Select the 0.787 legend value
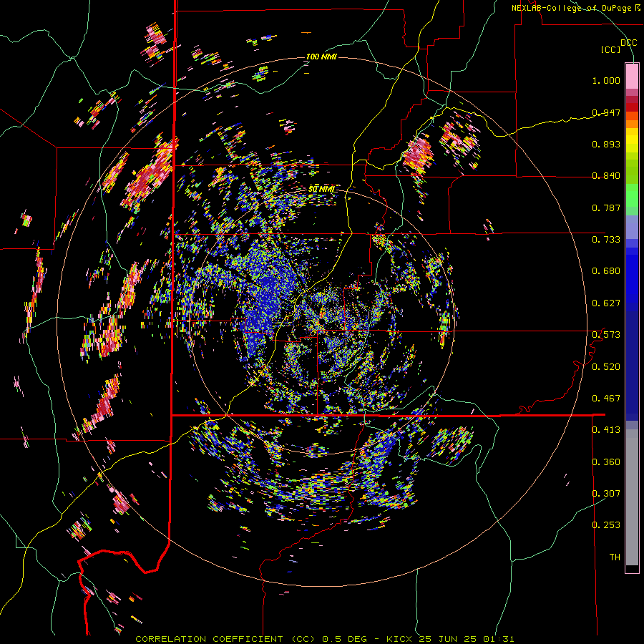 coord(606,208)
